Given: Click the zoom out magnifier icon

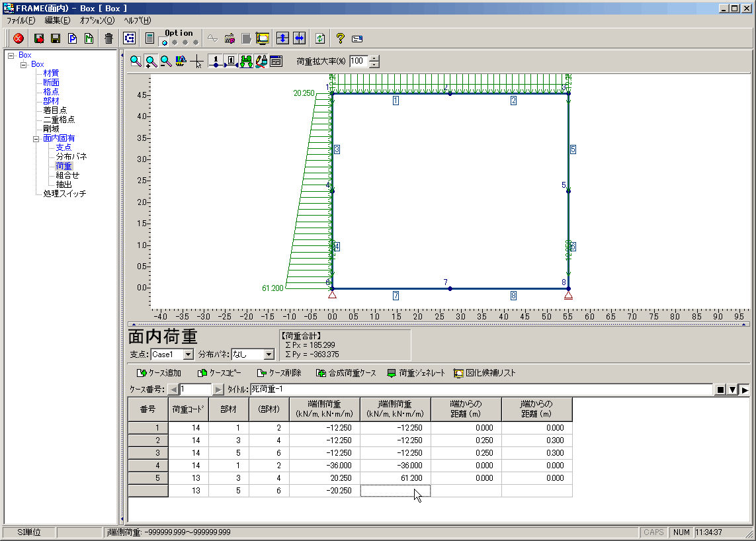Looking at the screenshot, I should (166, 62).
